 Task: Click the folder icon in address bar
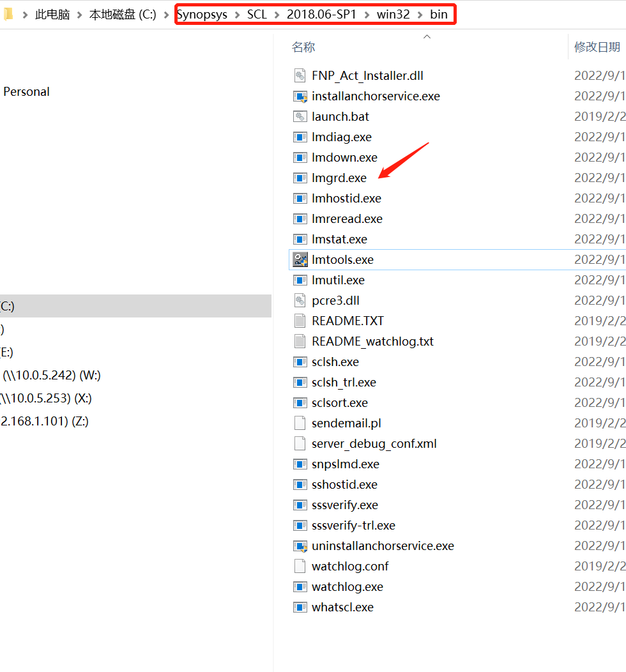point(8,14)
